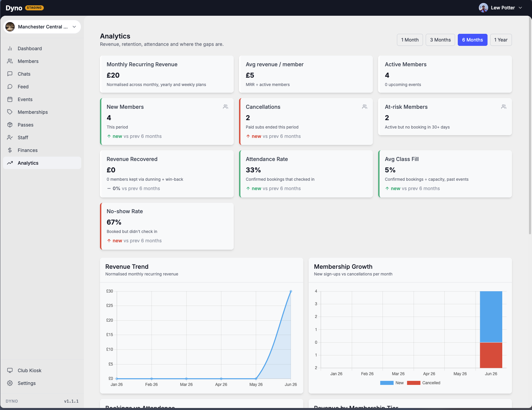The height and width of the screenshot is (410, 532).
Task: Open the Members sidebar icon
Action: 10,61
